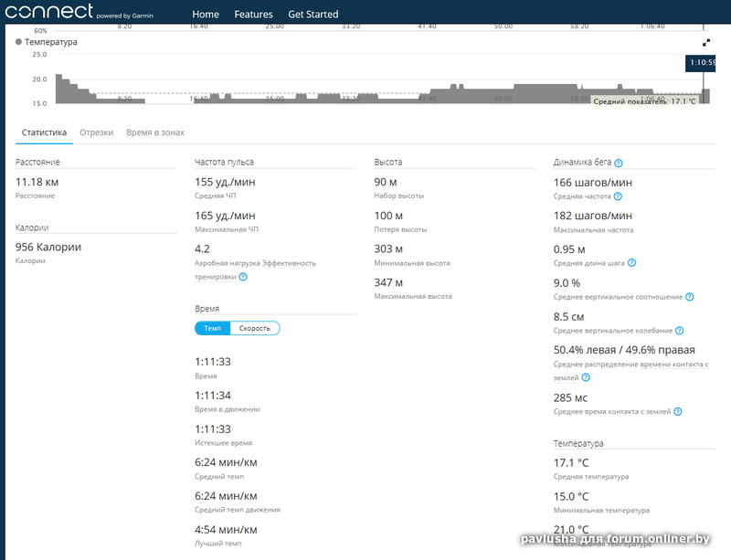
Task: Toggle the Температура chart legend dot
Action: coord(19,42)
